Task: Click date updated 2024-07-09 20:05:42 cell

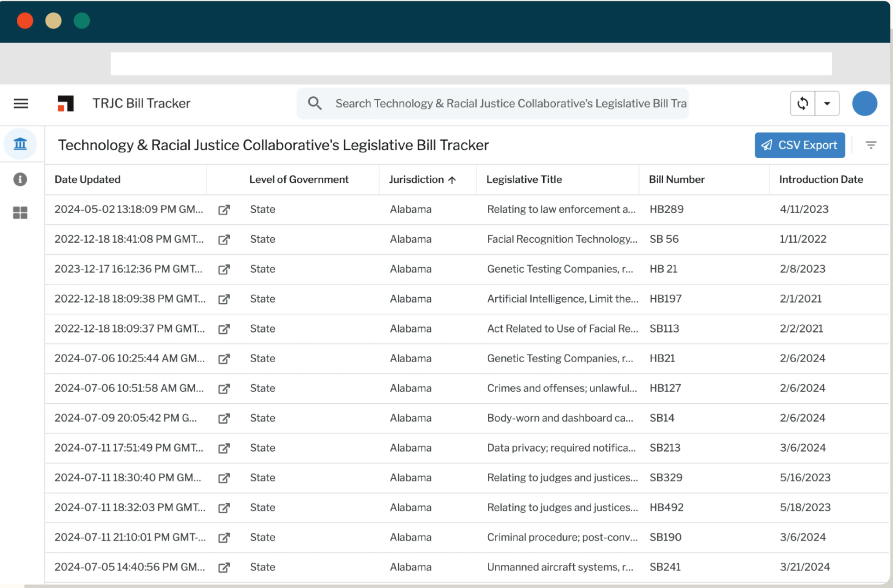Action: coord(126,418)
